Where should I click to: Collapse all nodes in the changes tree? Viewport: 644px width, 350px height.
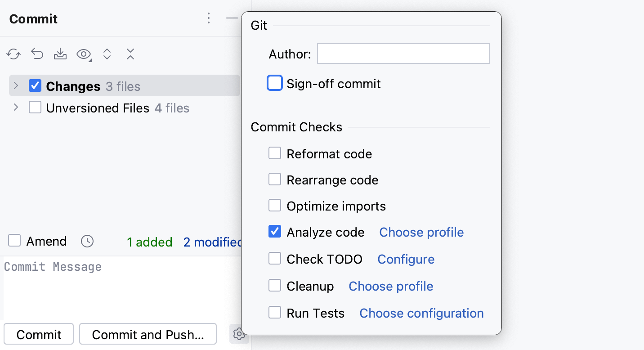click(130, 54)
